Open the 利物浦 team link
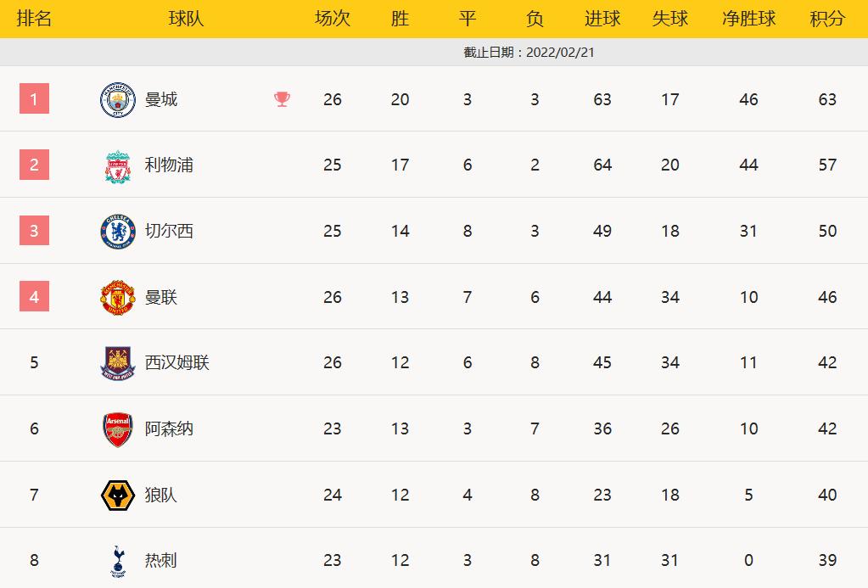Screen dimensions: 868x588 click(x=169, y=165)
